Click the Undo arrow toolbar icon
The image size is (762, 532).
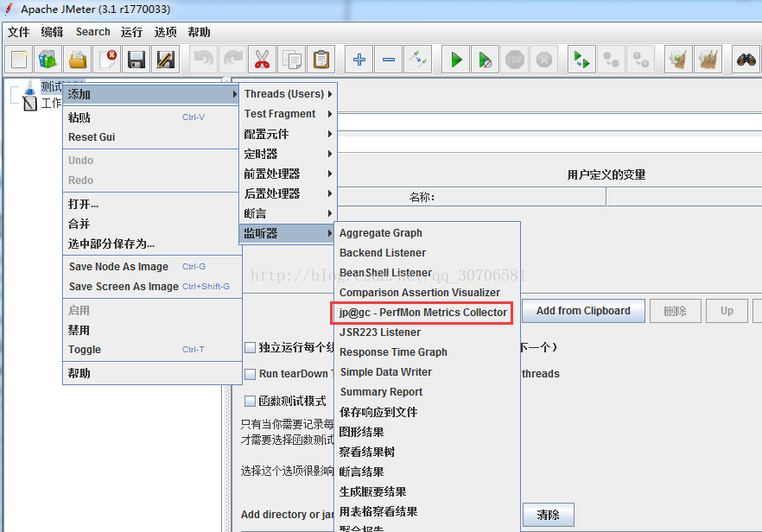[x=204, y=60]
